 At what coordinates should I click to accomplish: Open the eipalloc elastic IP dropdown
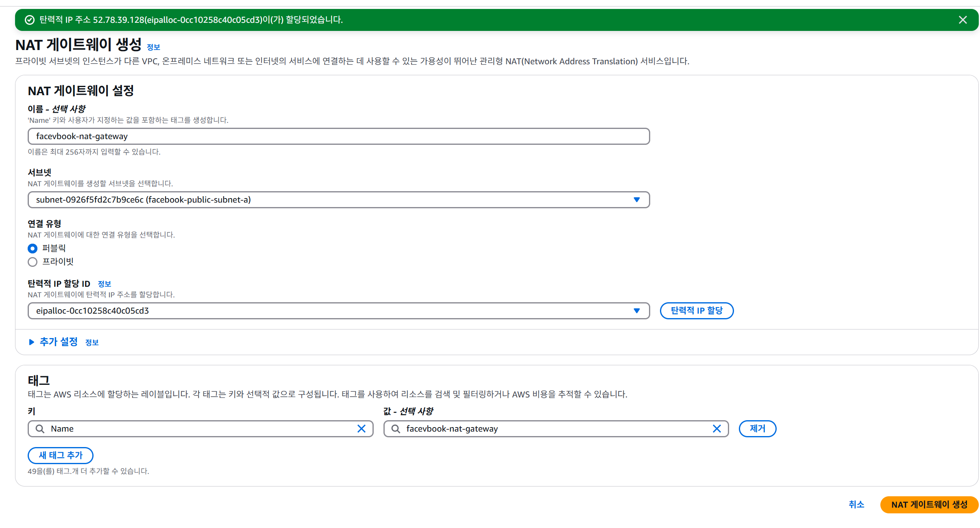325,311
